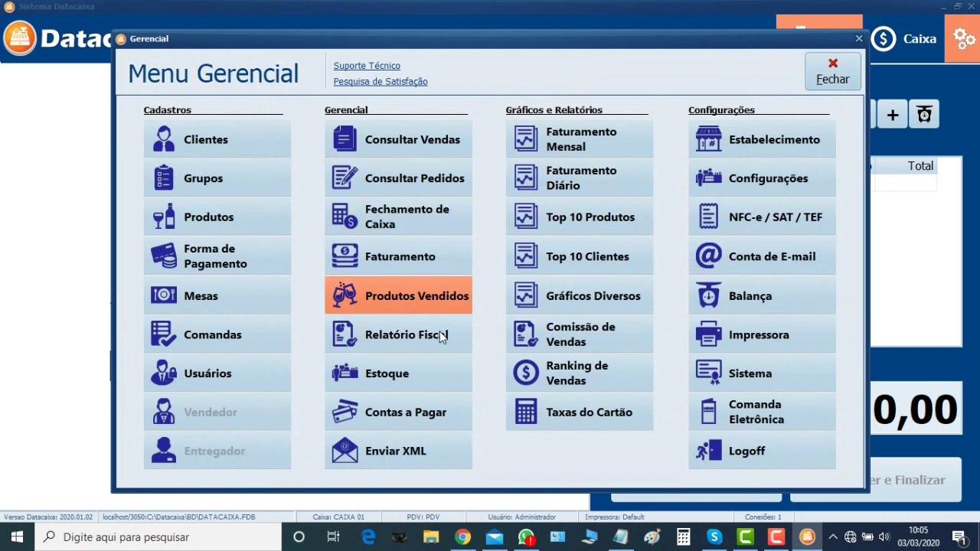The width and height of the screenshot is (980, 551).
Task: Click the Taxas do Cartão calculator icon
Action: (x=526, y=412)
